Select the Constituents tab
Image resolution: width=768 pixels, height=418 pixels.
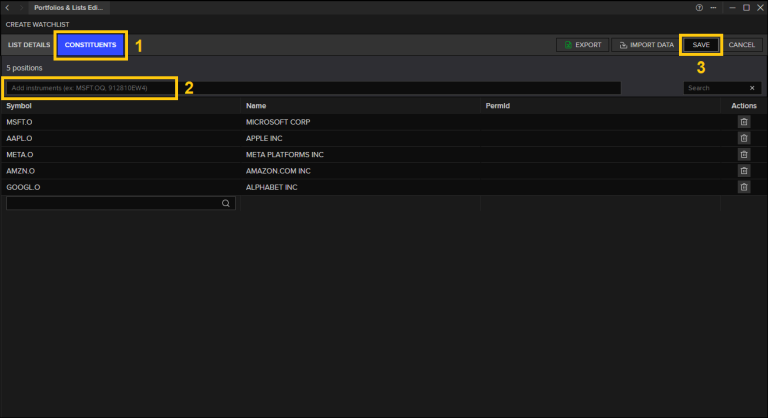point(91,45)
